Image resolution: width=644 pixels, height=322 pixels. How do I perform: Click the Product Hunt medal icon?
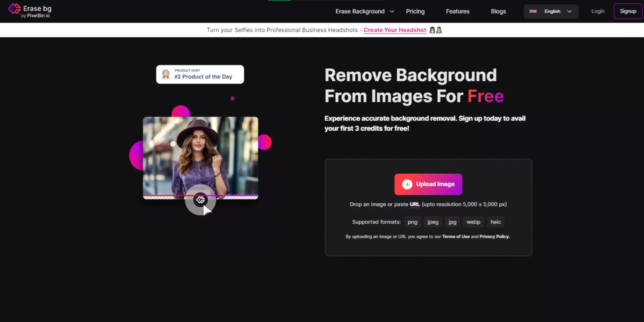(166, 74)
